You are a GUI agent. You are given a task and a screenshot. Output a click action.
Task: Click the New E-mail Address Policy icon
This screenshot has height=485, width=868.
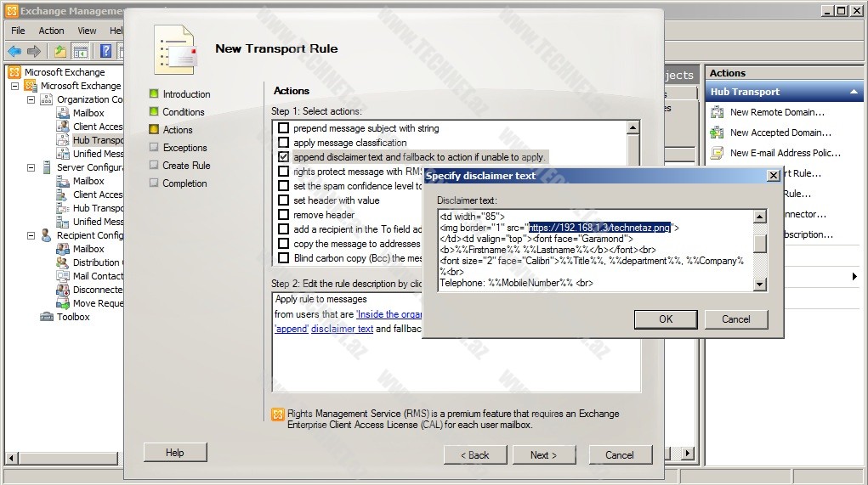(x=717, y=153)
